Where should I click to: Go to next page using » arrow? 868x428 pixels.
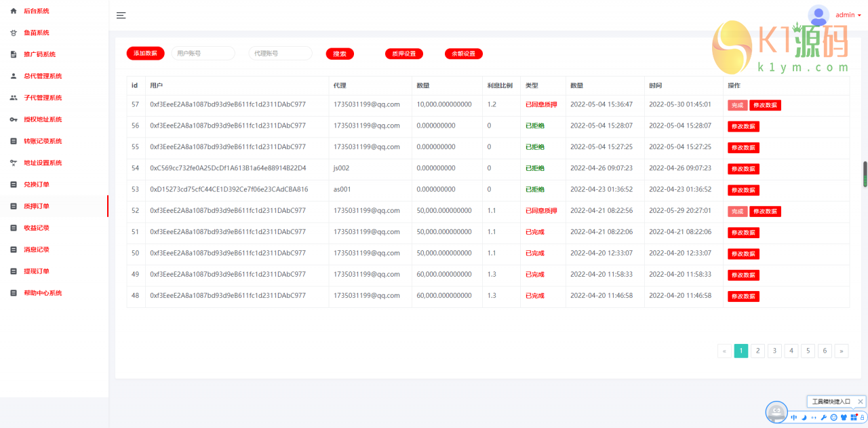point(841,351)
